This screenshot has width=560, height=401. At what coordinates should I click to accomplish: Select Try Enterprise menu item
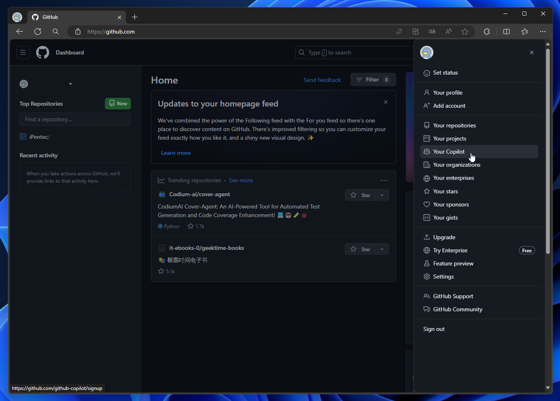coord(479,251)
